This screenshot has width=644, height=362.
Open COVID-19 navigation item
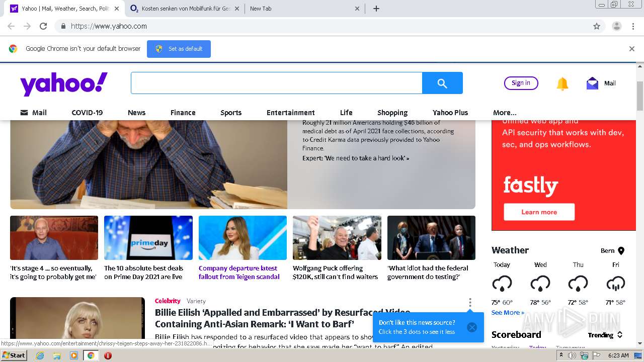pyautogui.click(x=87, y=113)
